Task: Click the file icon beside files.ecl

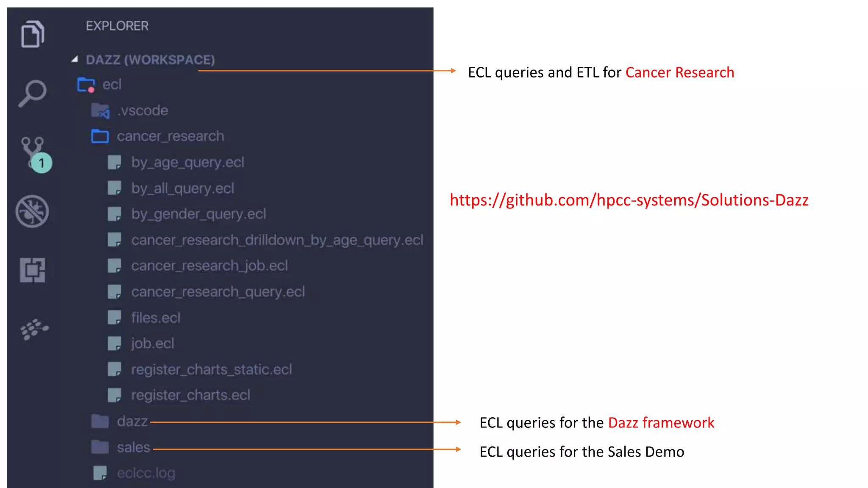Action: 114,317
